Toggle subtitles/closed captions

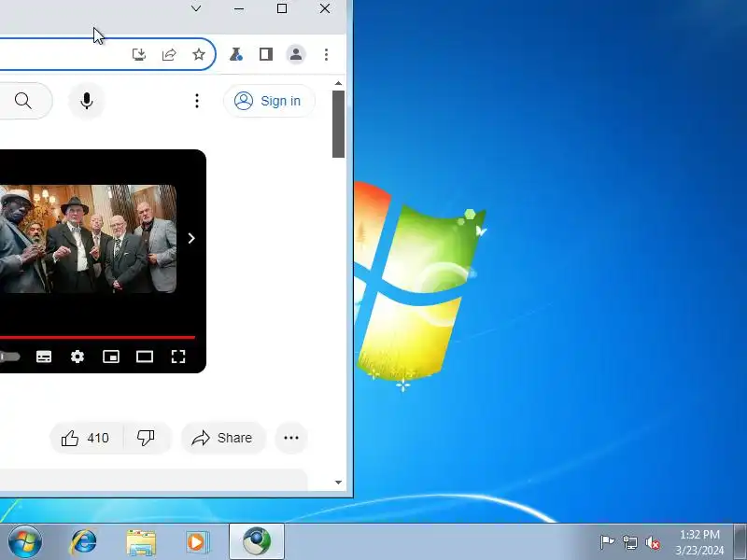click(x=44, y=357)
